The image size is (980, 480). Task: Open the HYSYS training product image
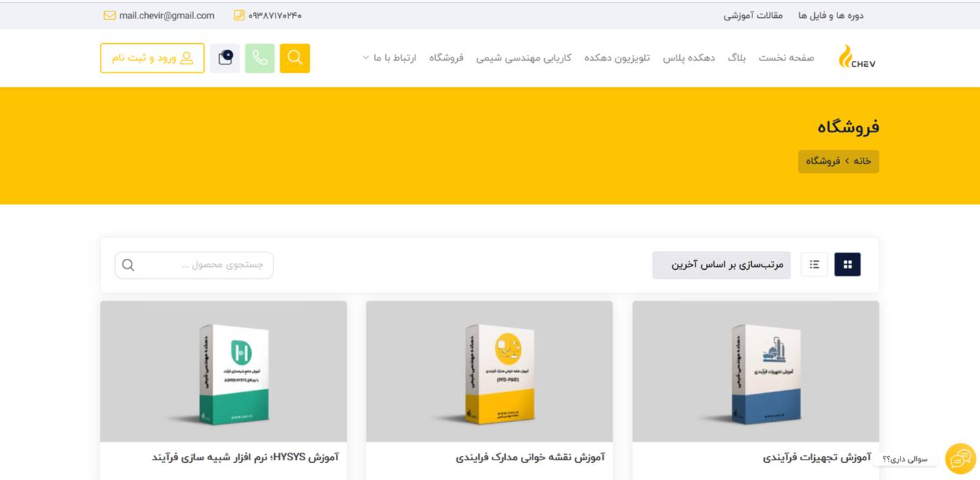point(223,371)
